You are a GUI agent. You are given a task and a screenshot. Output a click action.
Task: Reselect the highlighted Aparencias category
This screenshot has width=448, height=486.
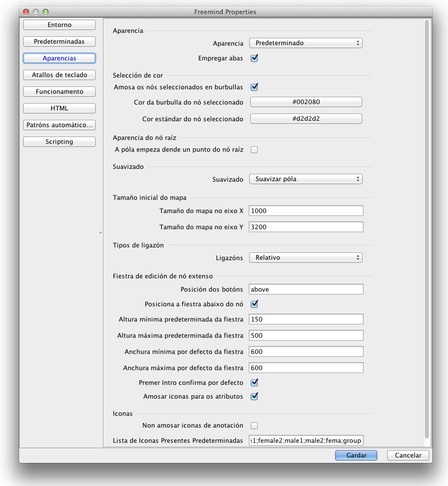(59, 58)
